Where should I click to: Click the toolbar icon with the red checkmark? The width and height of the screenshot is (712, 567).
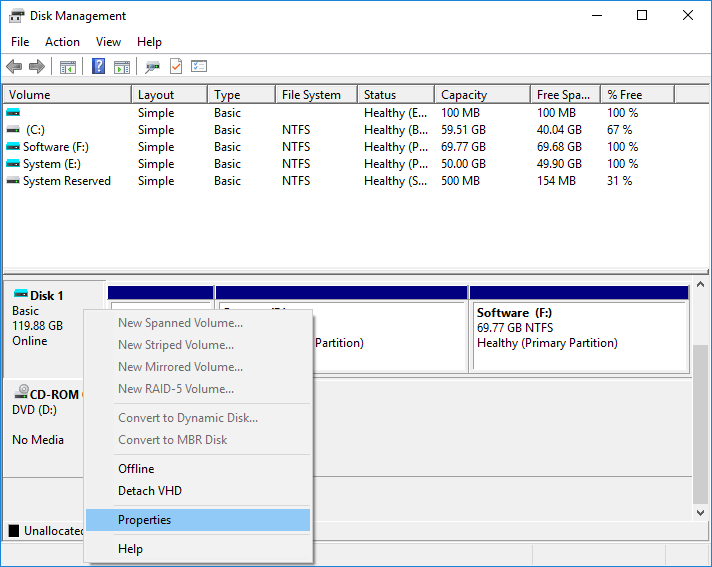176,67
